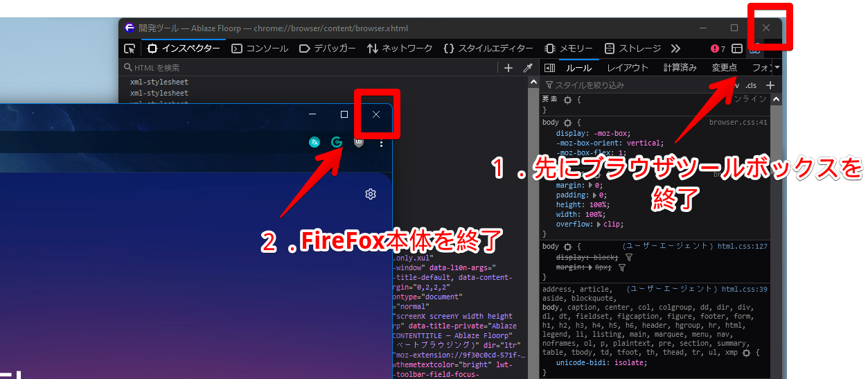The height and width of the screenshot is (379, 868).
Task: Select the first xml-stylesheet markup row
Action: coord(159,82)
